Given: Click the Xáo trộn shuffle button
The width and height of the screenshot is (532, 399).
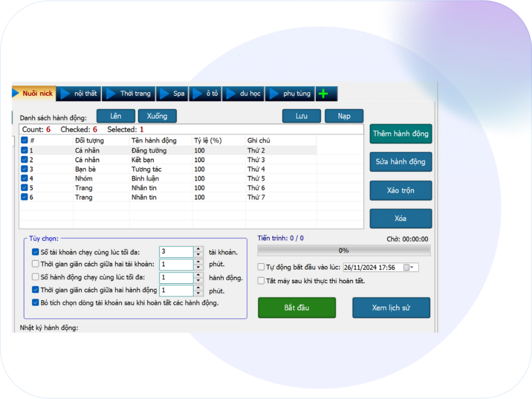Looking at the screenshot, I should tap(400, 191).
